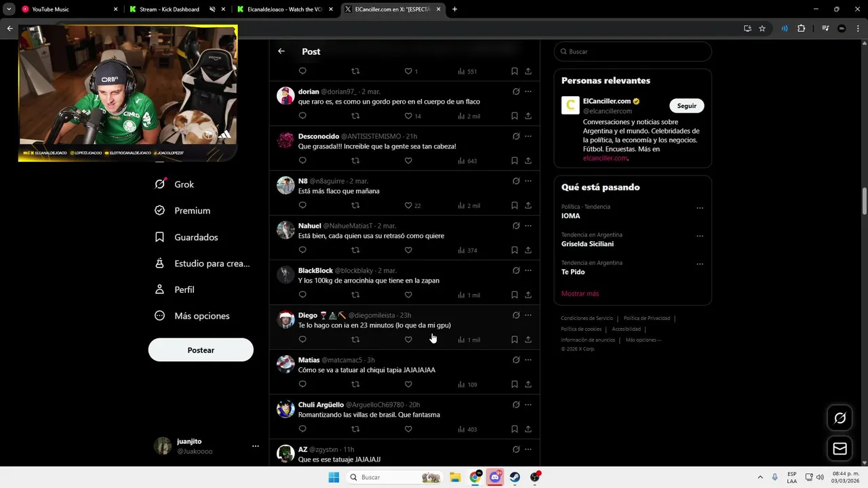Open browser extensions puzzle icon
The height and width of the screenshot is (488, 868).
(x=802, y=28)
